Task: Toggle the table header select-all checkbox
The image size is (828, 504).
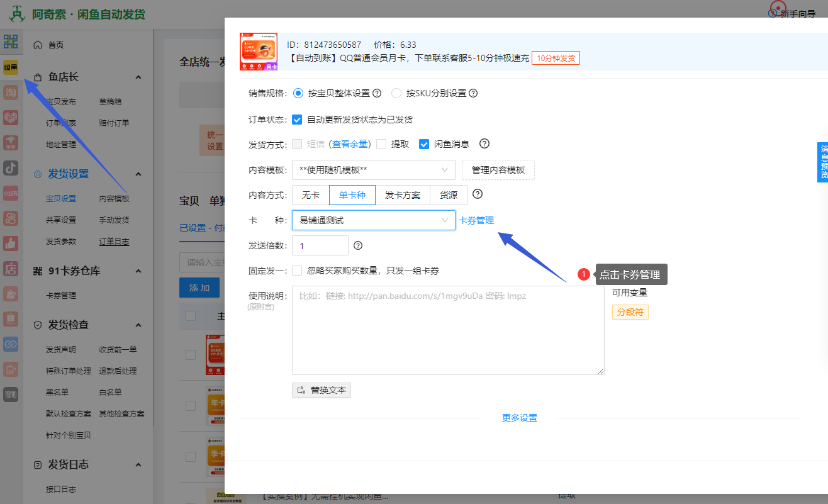Action: [191, 316]
